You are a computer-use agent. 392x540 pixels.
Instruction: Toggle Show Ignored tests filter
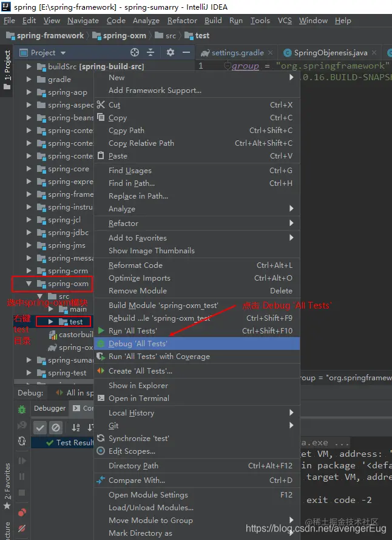tap(55, 428)
